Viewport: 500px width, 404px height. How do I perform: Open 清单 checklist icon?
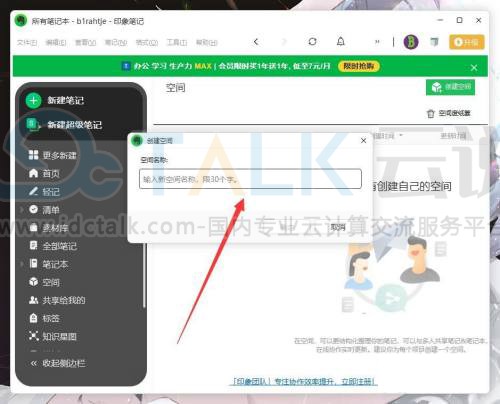[33, 209]
